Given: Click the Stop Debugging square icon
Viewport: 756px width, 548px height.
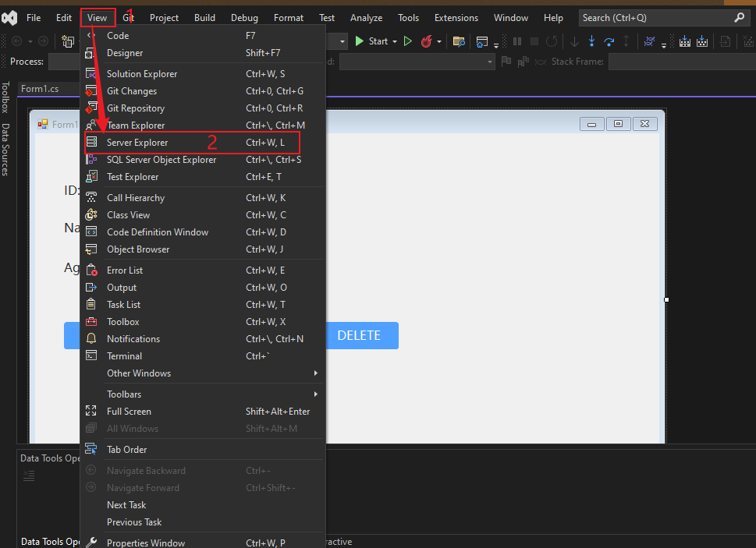Looking at the screenshot, I should point(534,41).
